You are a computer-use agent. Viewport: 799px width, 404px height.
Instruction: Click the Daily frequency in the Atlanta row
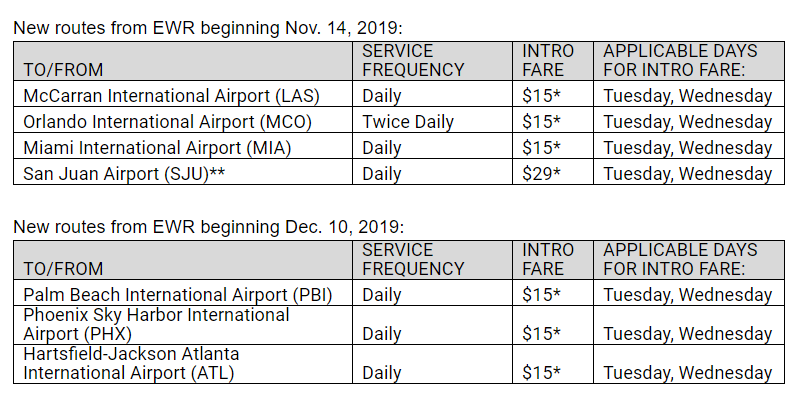point(382,372)
